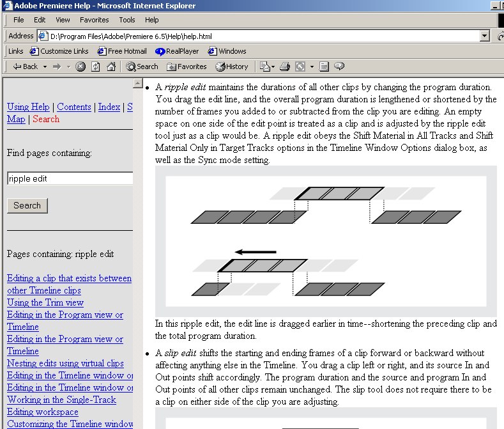Viewport: 504px width, 429px height.
Task: Minimize the Internet Explorer window
Action: click(x=495, y=6)
